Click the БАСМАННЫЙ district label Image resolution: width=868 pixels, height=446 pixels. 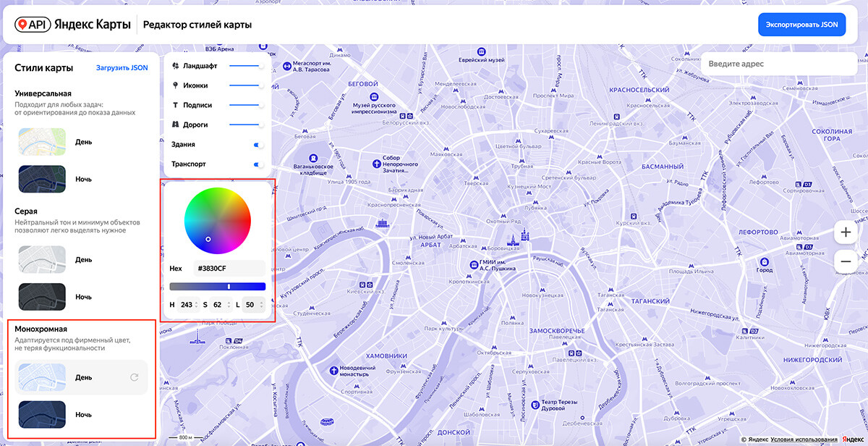click(x=663, y=167)
